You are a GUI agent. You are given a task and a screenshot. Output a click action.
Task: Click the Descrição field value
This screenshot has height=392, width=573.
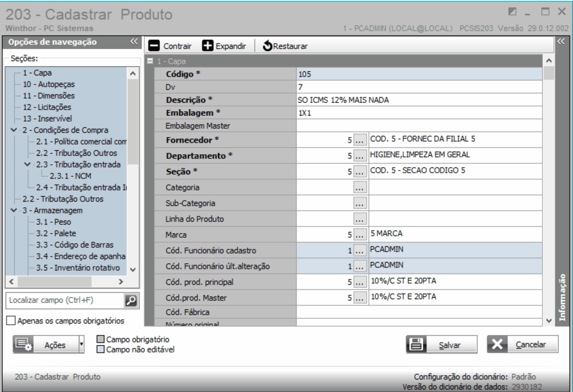419,100
